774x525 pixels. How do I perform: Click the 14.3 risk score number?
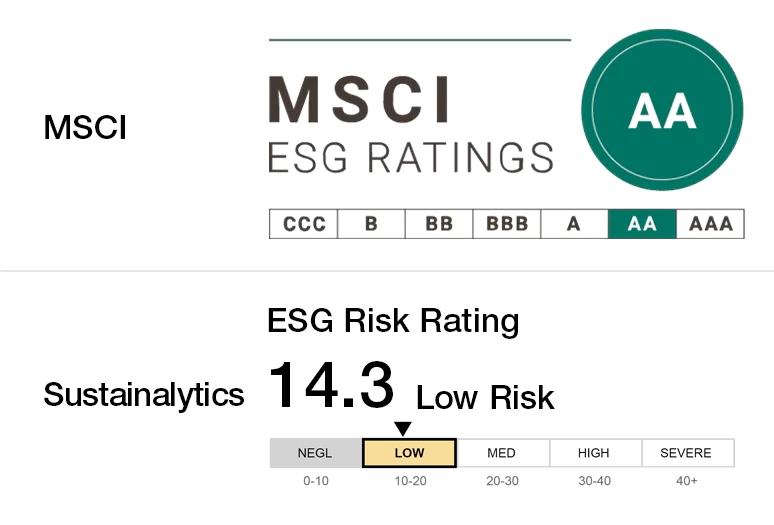[x=332, y=385]
